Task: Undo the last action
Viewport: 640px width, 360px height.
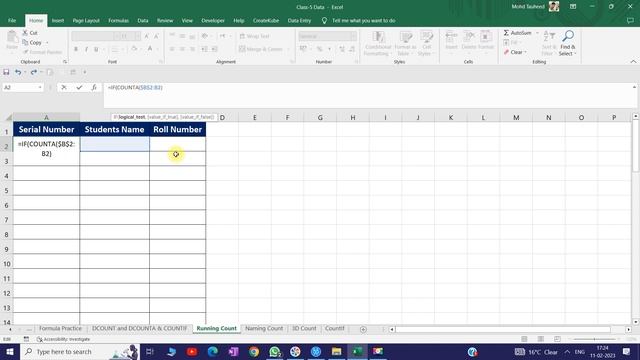Action: coord(18,72)
